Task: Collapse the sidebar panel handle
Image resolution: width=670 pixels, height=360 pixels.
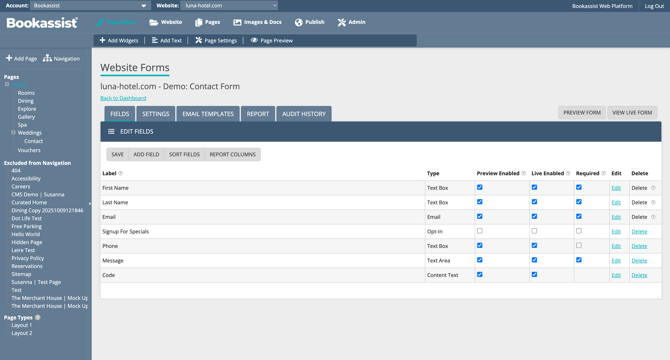Action: point(90,204)
